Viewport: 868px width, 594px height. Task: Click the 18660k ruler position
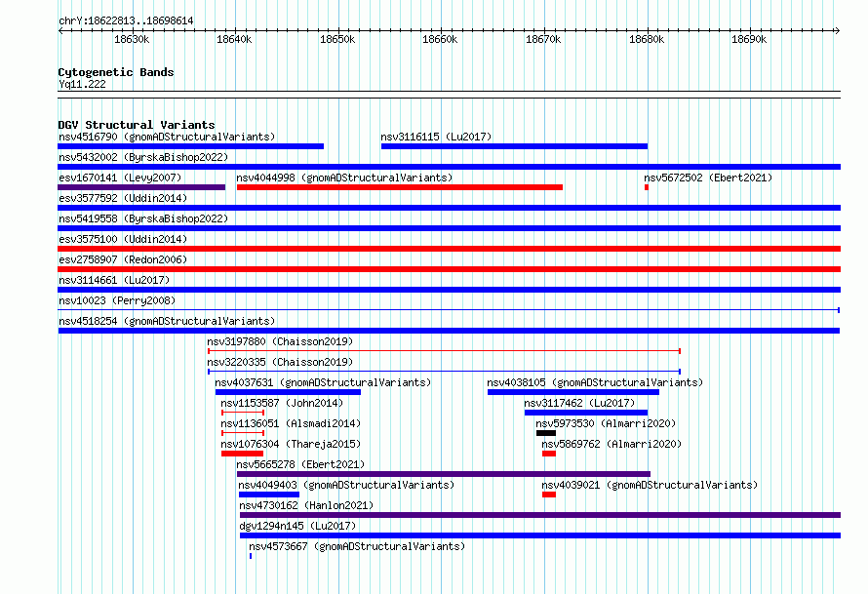pos(440,40)
